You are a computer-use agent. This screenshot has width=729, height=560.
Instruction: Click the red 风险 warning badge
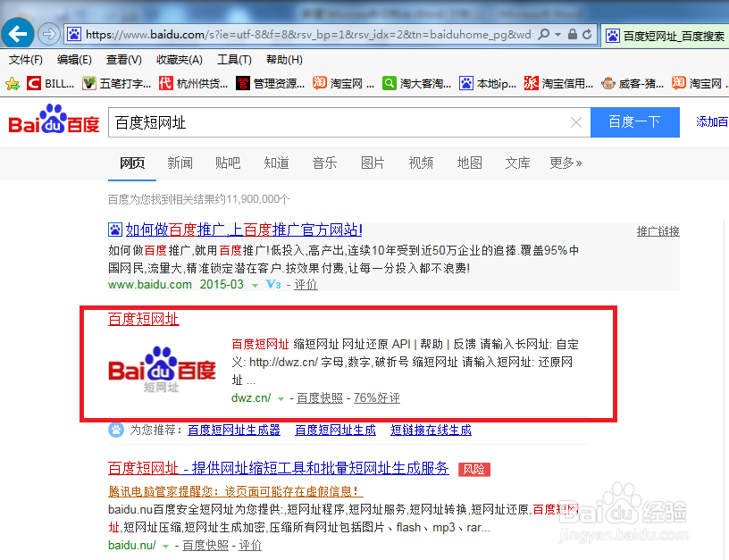[474, 470]
